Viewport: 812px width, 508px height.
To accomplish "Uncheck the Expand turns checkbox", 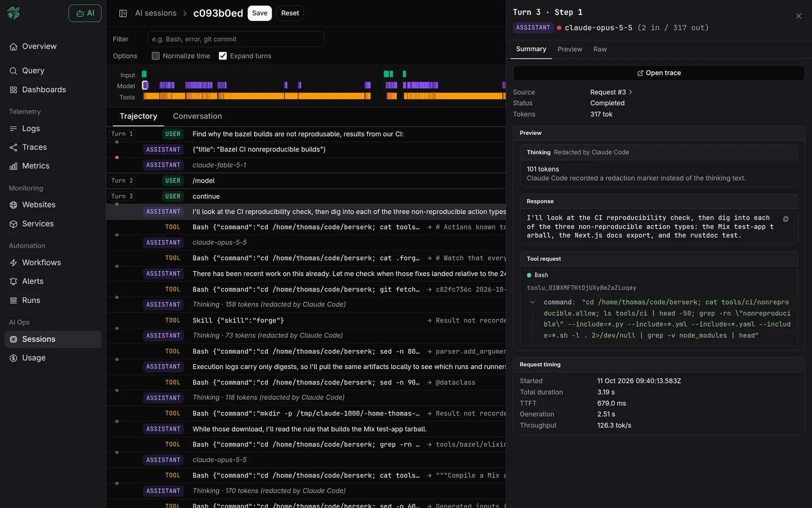I will pos(223,56).
